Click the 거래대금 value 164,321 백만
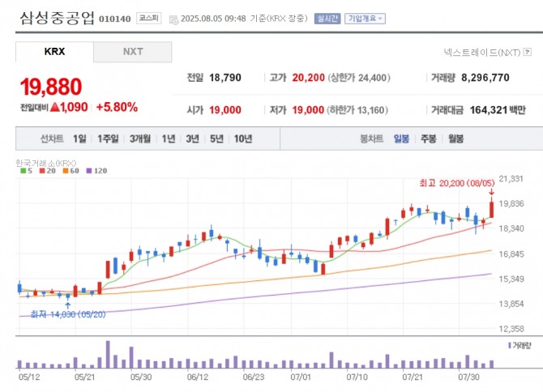Viewport: 543px width, 392px height. tap(498, 110)
